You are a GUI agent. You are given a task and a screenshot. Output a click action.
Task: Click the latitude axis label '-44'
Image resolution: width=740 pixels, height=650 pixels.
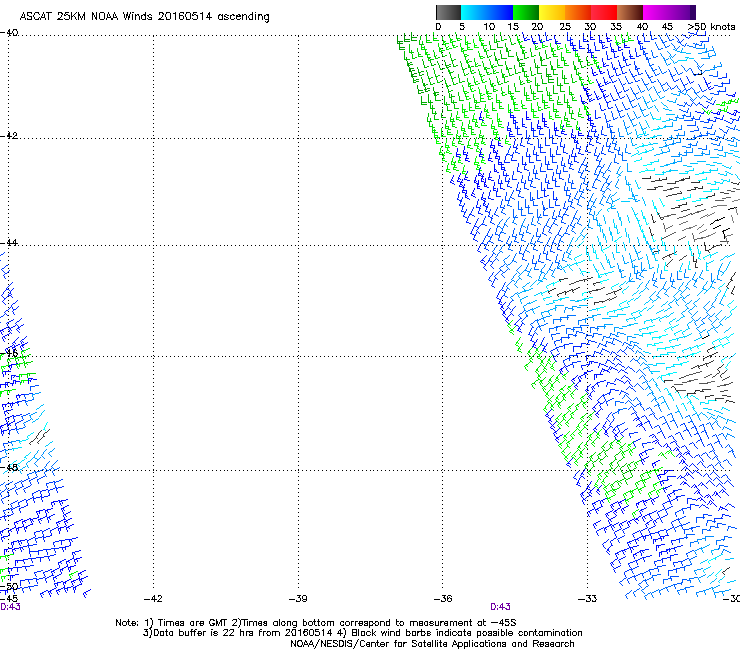[9, 243]
